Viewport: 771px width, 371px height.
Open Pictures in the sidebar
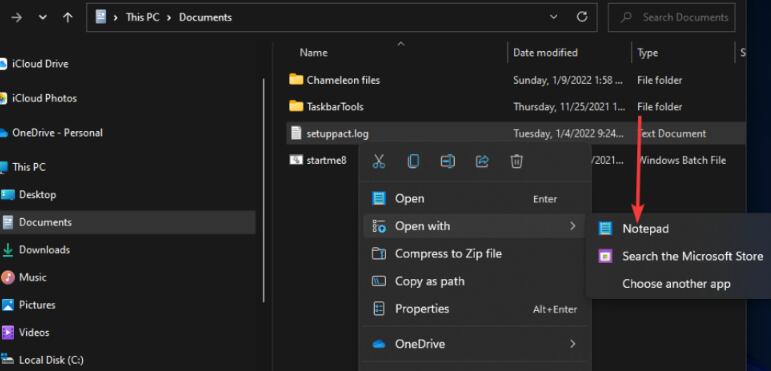coord(37,305)
